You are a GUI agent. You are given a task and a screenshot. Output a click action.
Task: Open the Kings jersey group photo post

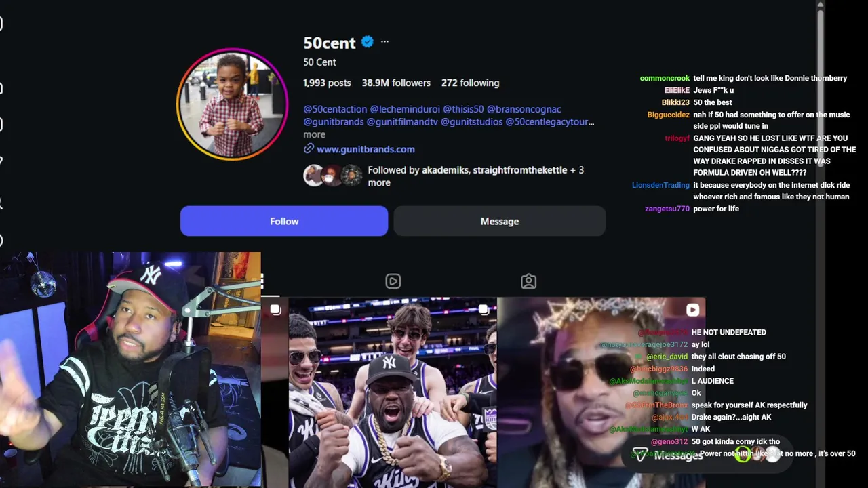[x=393, y=393]
